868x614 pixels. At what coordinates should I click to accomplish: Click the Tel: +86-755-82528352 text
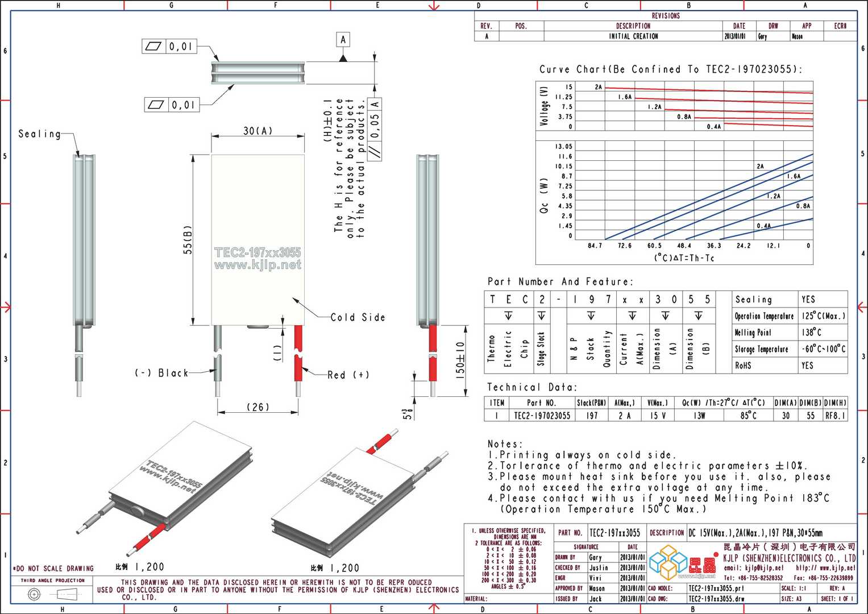(x=753, y=578)
